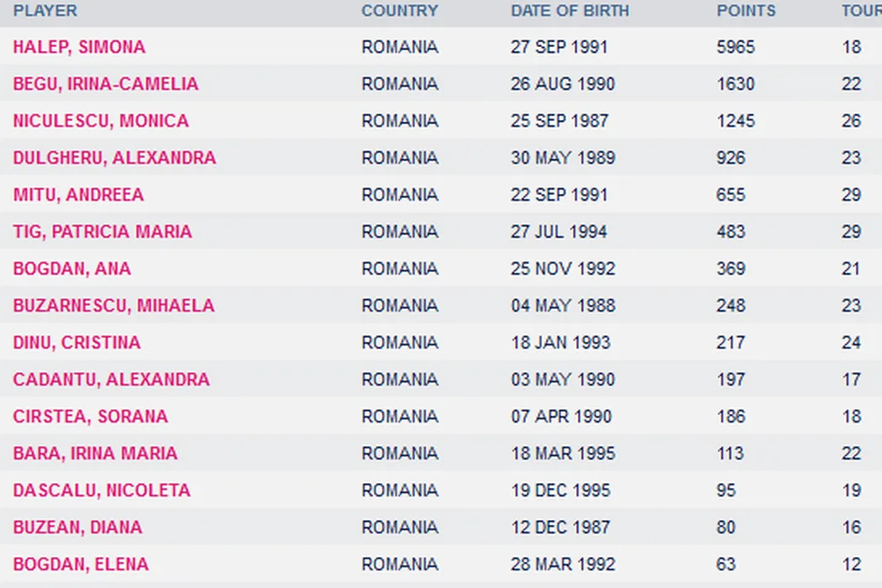Click the Begu, Irina-Camelia player link

[x=106, y=84]
